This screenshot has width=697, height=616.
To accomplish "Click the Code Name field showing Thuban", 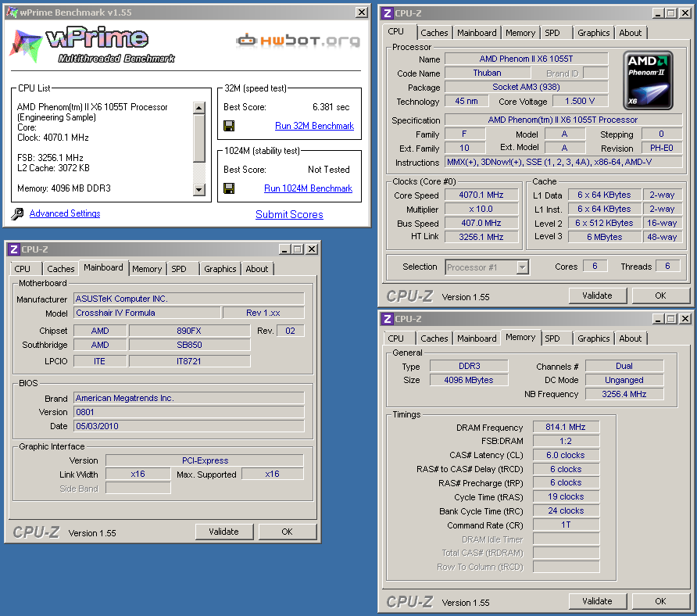I will 487,73.
